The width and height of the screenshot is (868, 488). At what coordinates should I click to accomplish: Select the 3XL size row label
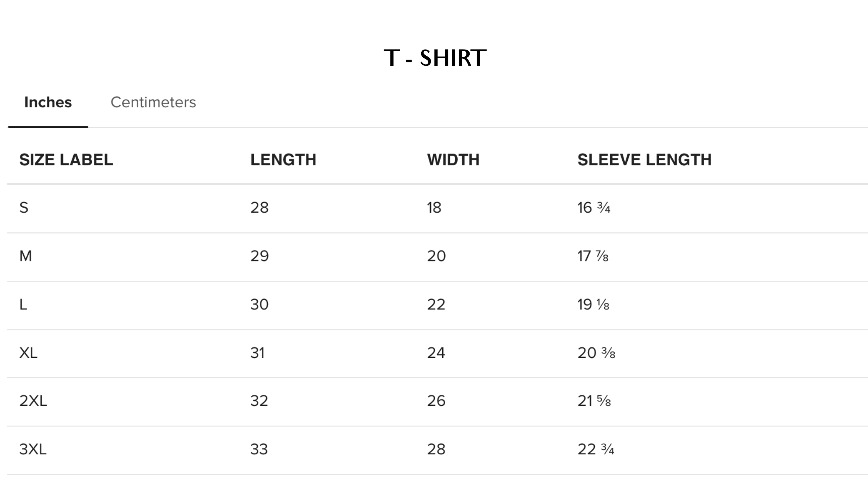pos(33,449)
